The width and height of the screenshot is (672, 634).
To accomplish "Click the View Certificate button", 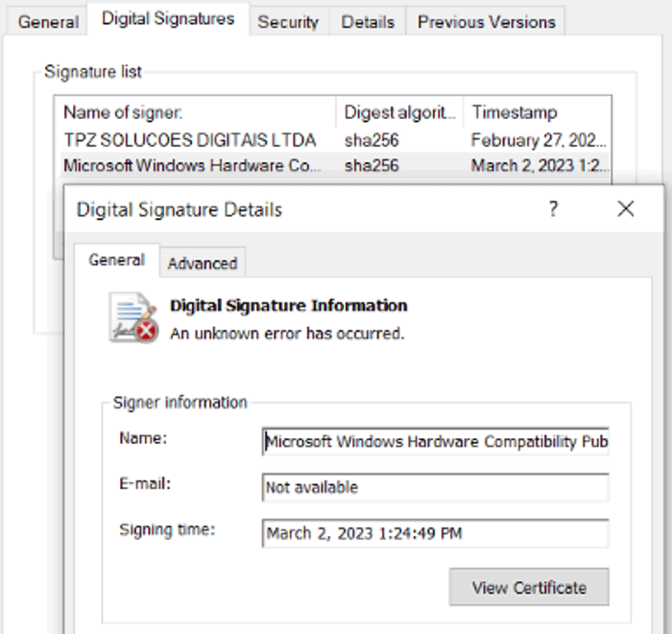I will 528,588.
